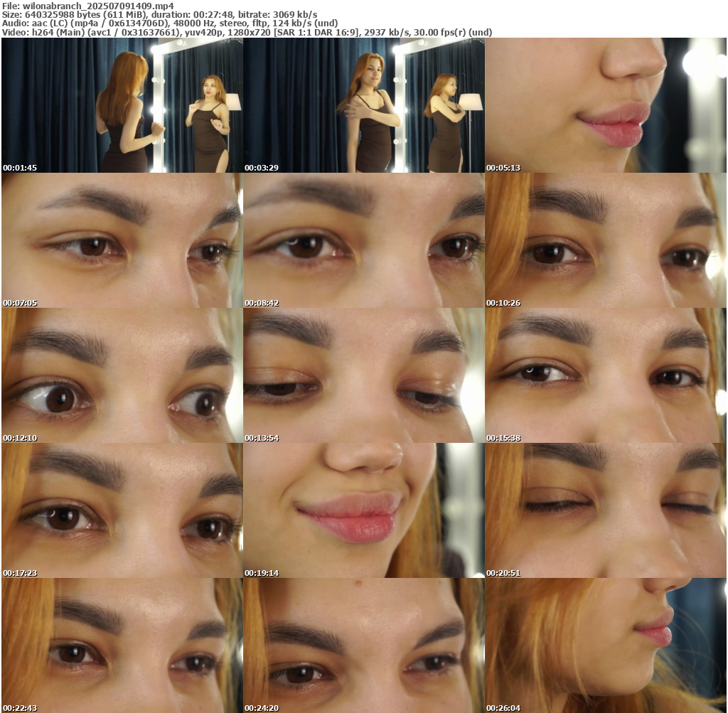Click the Audio line showing aac (LC)

point(170,23)
